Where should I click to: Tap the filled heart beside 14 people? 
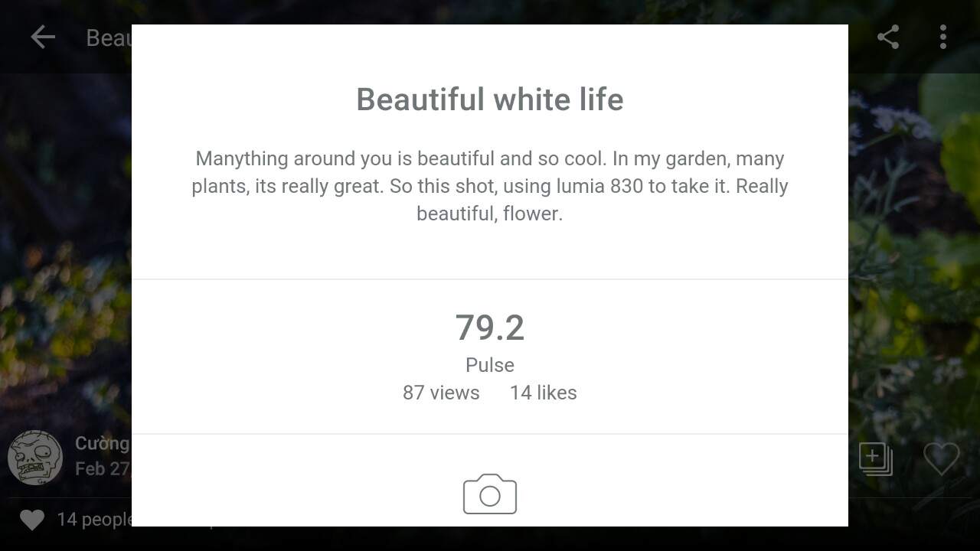[32, 520]
